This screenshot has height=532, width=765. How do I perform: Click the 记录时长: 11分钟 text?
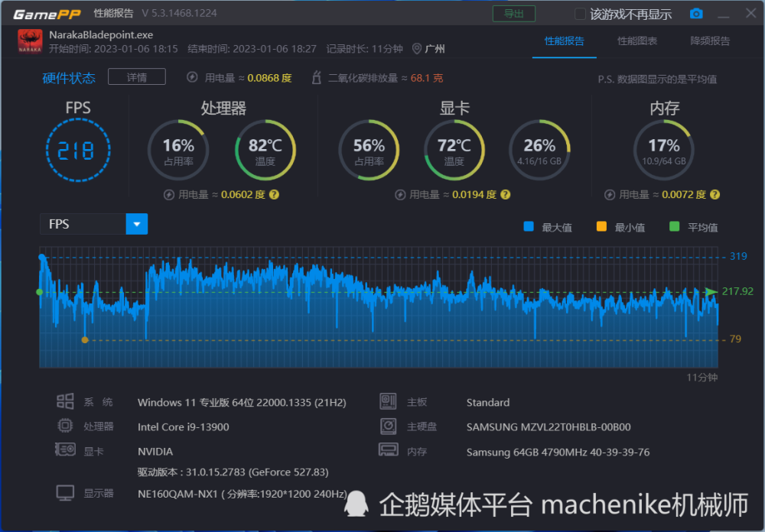point(364,49)
